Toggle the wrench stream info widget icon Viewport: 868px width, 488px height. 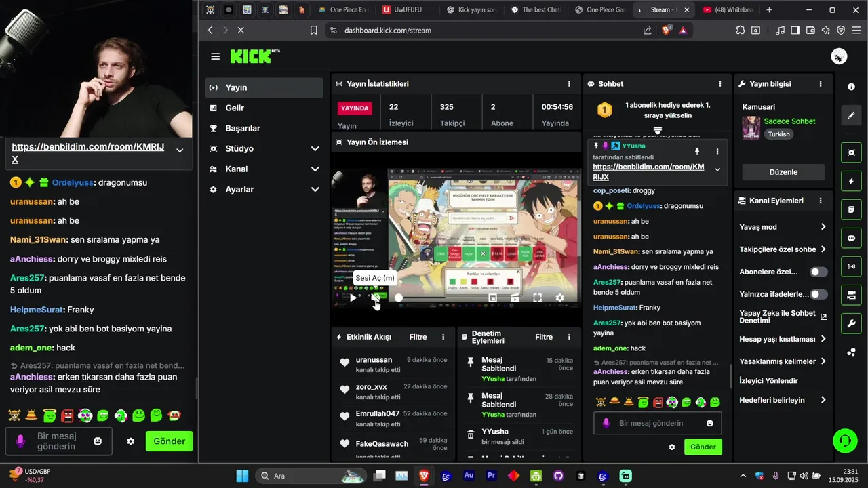(851, 324)
